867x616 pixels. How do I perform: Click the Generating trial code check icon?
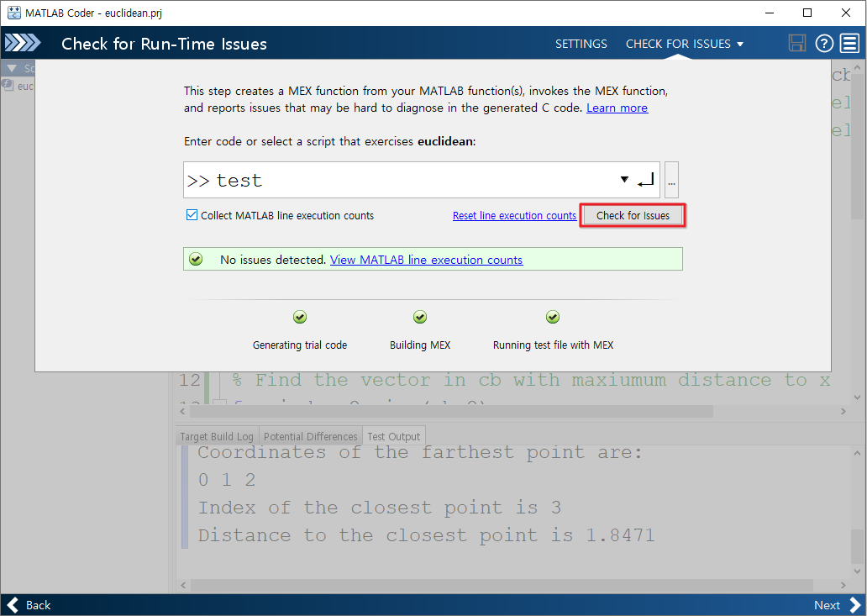(x=300, y=317)
